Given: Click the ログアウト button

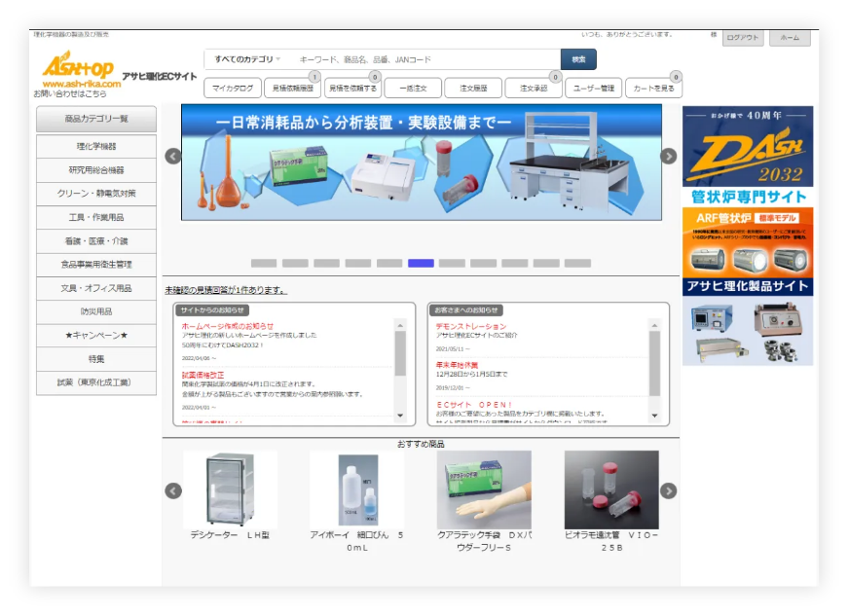Looking at the screenshot, I should [743, 38].
